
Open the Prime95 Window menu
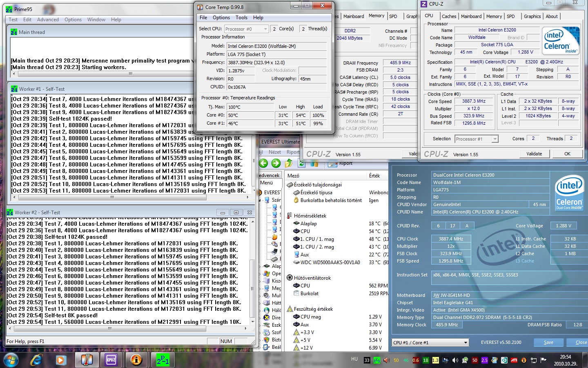tap(96, 20)
